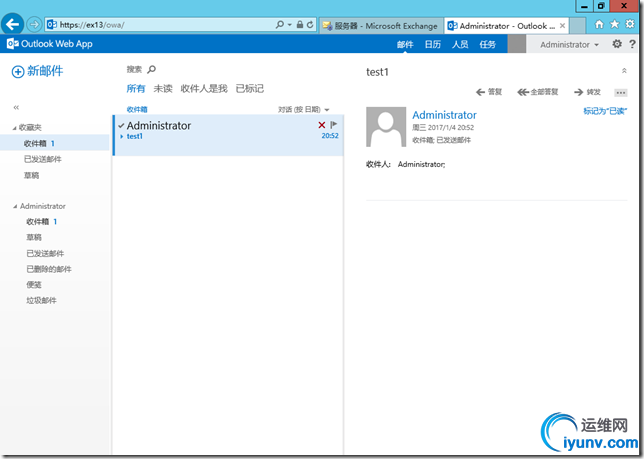Click the Administrator recipient in 收件人 line
This screenshot has width=644, height=459.
tap(421, 164)
